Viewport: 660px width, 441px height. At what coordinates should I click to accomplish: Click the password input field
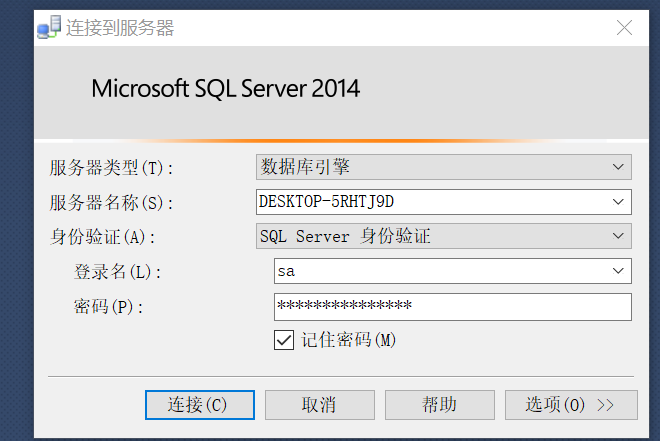tap(452, 307)
